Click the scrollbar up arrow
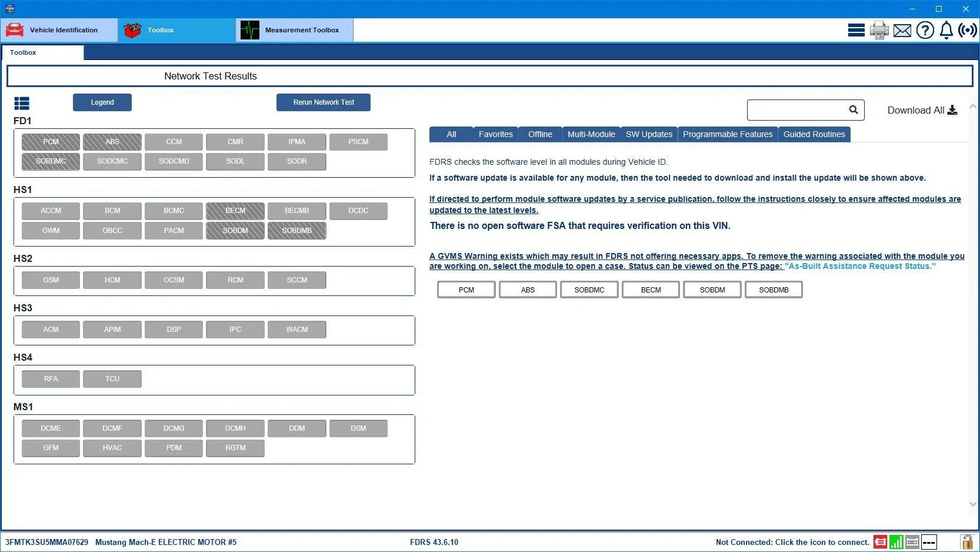Image resolution: width=980 pixels, height=552 pixels. [973, 107]
